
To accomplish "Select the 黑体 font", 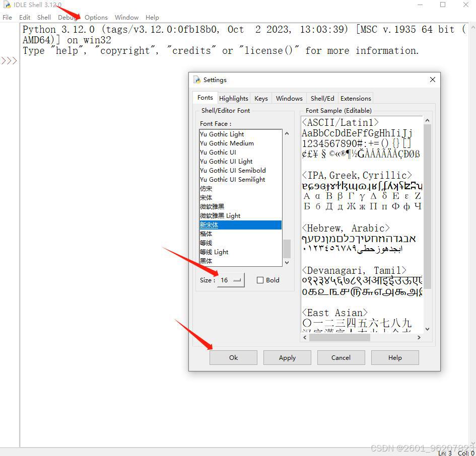I will tap(240, 261).
